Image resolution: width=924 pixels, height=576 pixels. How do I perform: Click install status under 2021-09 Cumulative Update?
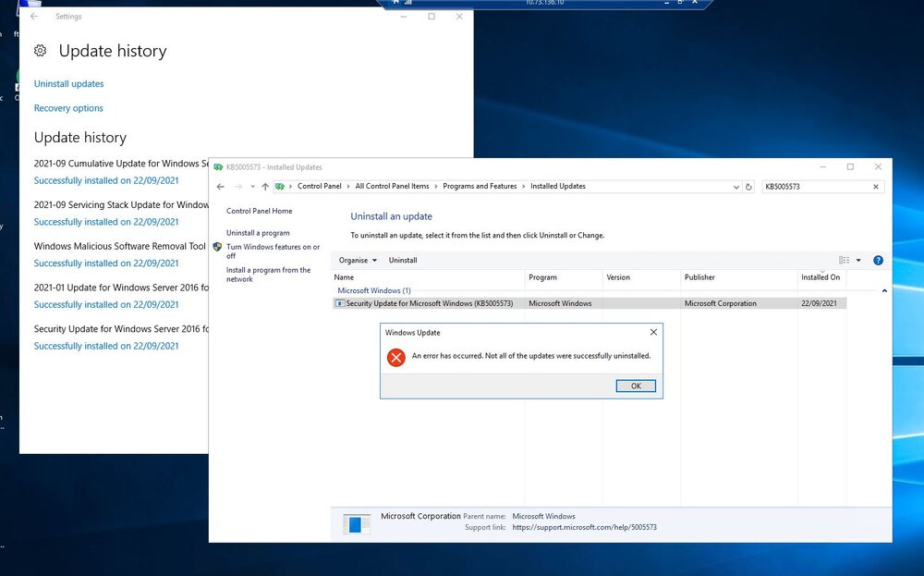[106, 180]
